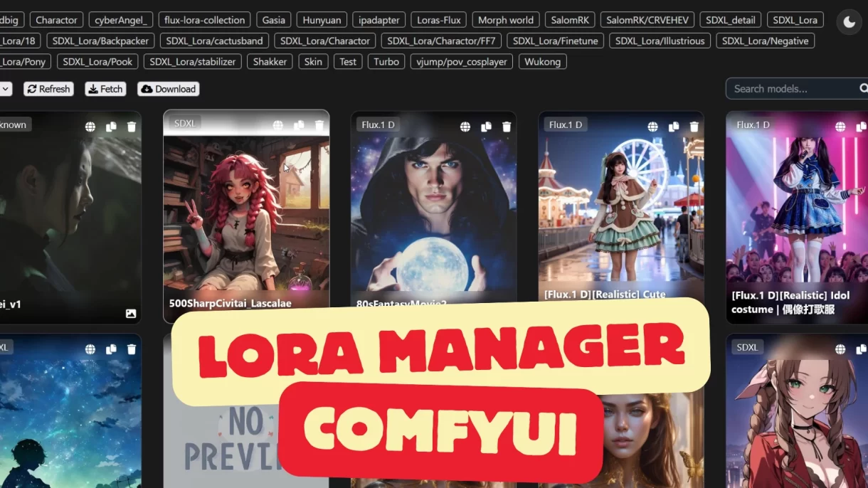Open the sort dropdown left of Refresh
868x488 pixels.
click(6, 89)
